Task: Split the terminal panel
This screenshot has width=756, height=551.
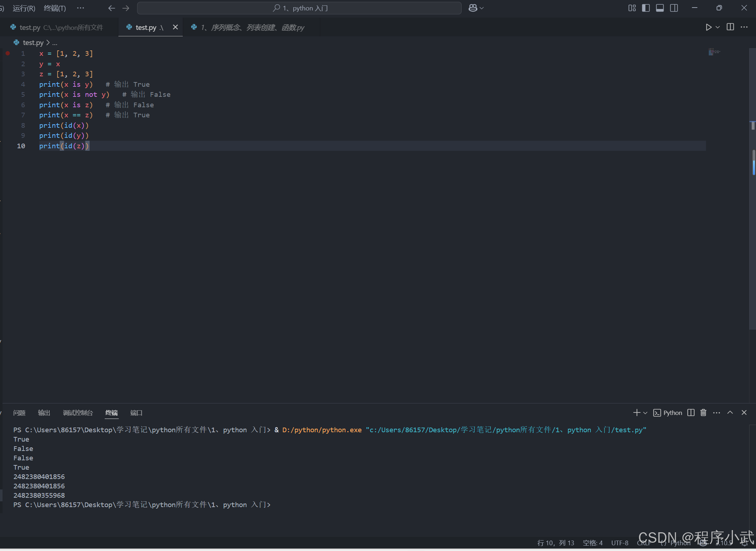Action: (x=691, y=412)
